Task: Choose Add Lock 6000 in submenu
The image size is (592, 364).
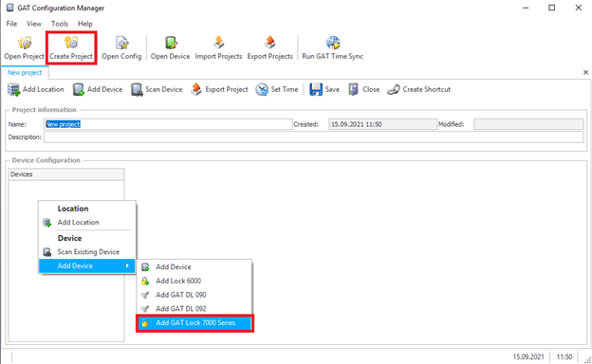Action: pos(194,281)
